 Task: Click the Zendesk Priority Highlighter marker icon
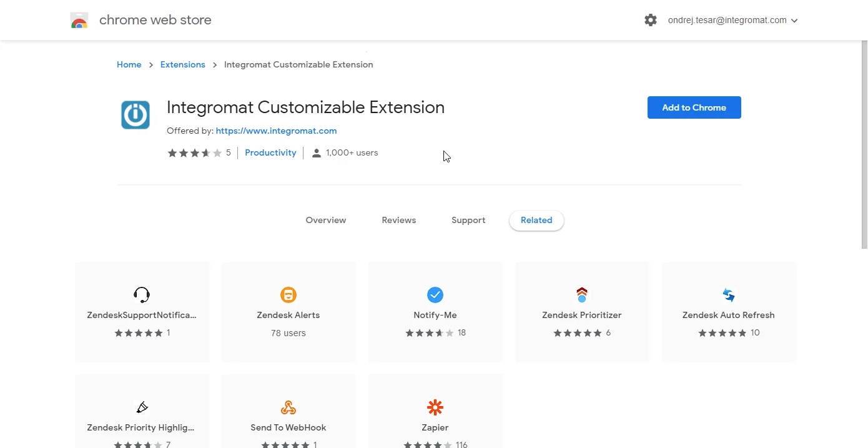[x=142, y=407]
